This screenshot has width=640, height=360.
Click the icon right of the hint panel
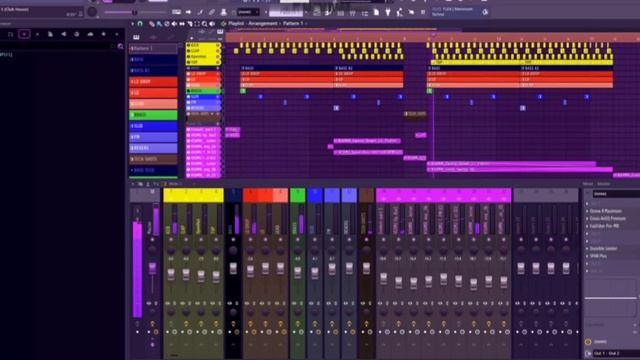point(485,12)
